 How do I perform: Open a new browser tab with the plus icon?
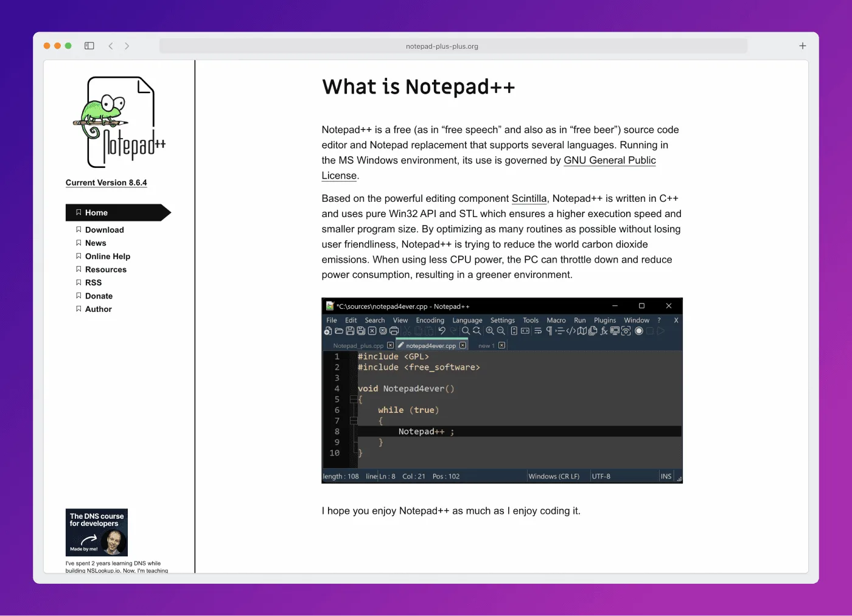click(803, 46)
